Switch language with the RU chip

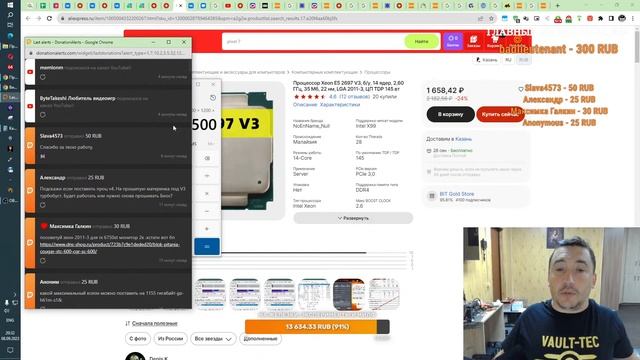pyautogui.click(x=508, y=60)
